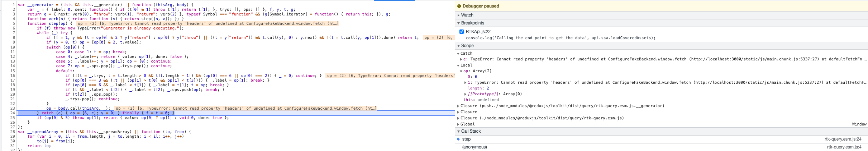Toggle a breakpoint on line number 8

click(x=14, y=37)
